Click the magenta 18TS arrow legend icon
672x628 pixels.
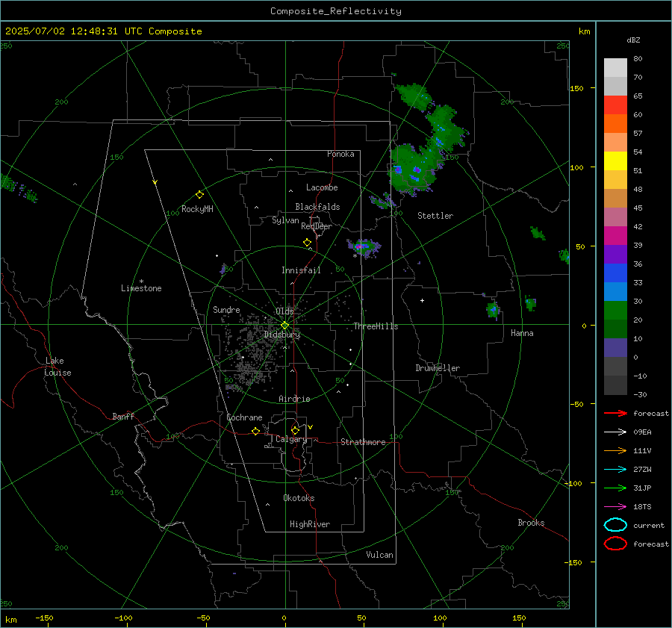click(x=615, y=506)
